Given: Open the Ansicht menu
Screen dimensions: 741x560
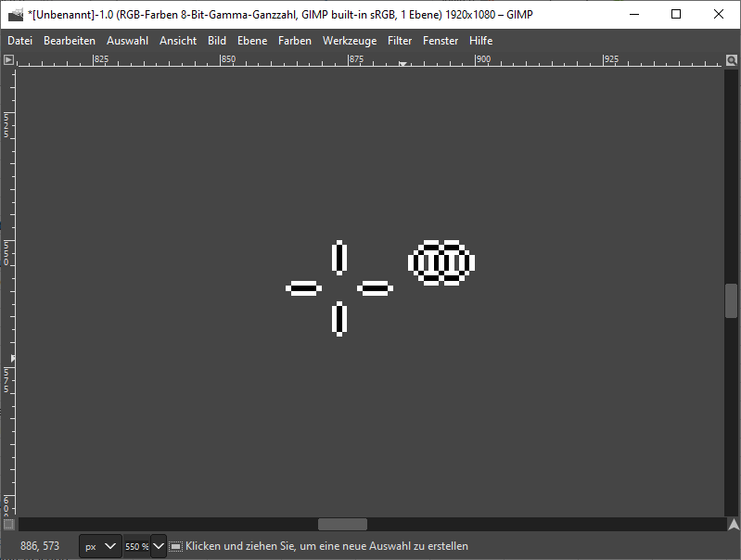Looking at the screenshot, I should tap(178, 41).
